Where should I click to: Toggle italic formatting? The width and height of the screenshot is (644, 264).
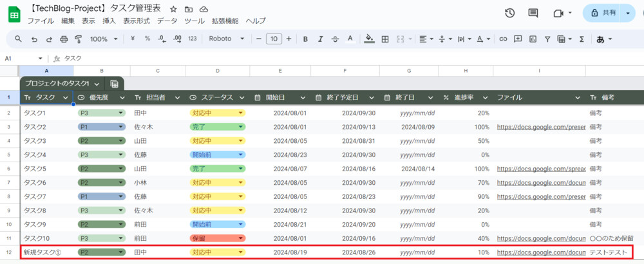point(320,39)
